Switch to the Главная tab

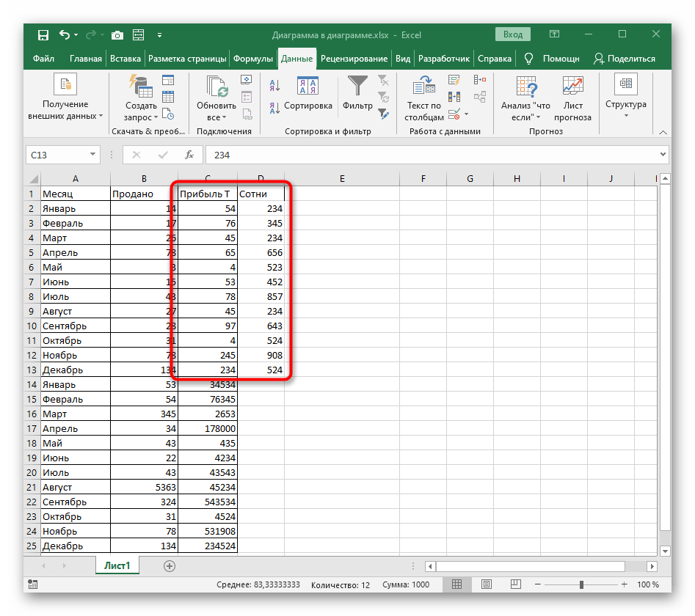click(x=86, y=59)
